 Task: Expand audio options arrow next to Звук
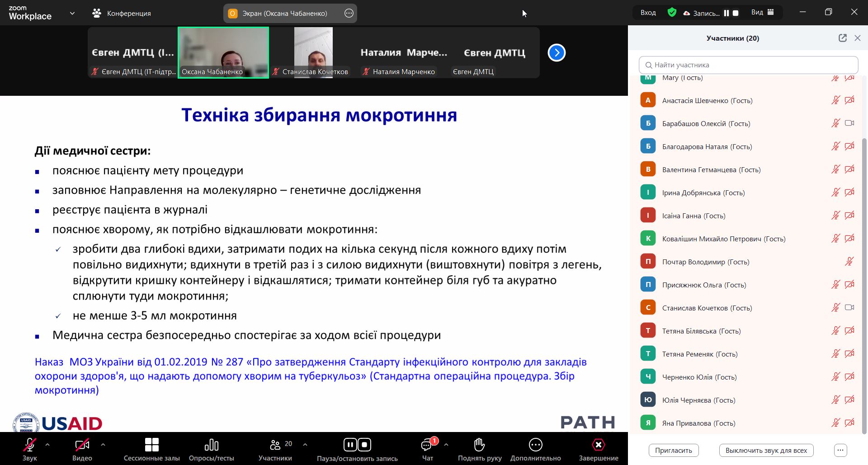click(x=47, y=445)
